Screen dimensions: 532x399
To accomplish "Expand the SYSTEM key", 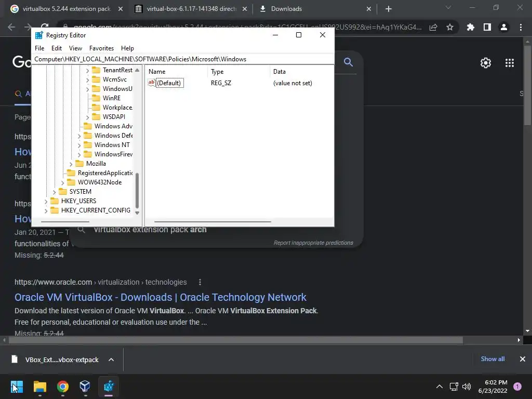I will (54, 192).
